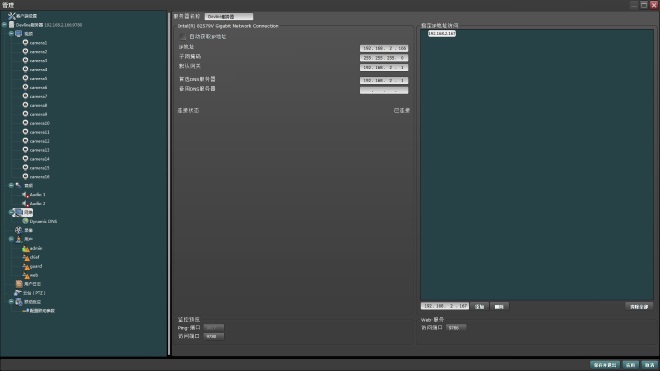Viewport: 660px width, 371px height.
Task: Open the Audio 1 speaker item
Action: click(x=25, y=195)
